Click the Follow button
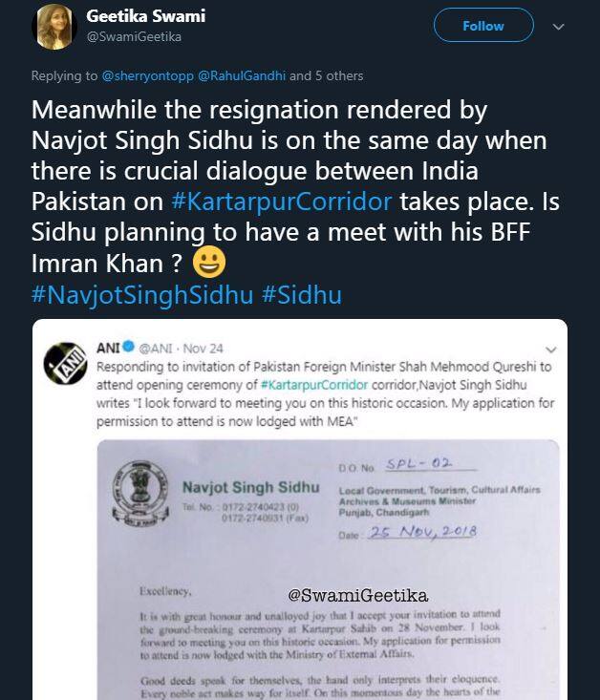The height and width of the screenshot is (700, 600). coord(483,26)
